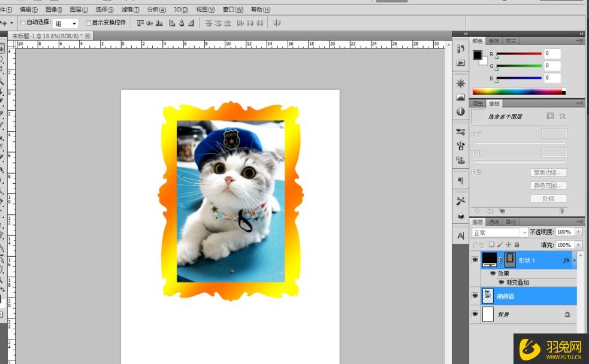Viewport: 589px width, 364px height.
Task: Open Info panel icon in dock
Action: click(x=461, y=111)
